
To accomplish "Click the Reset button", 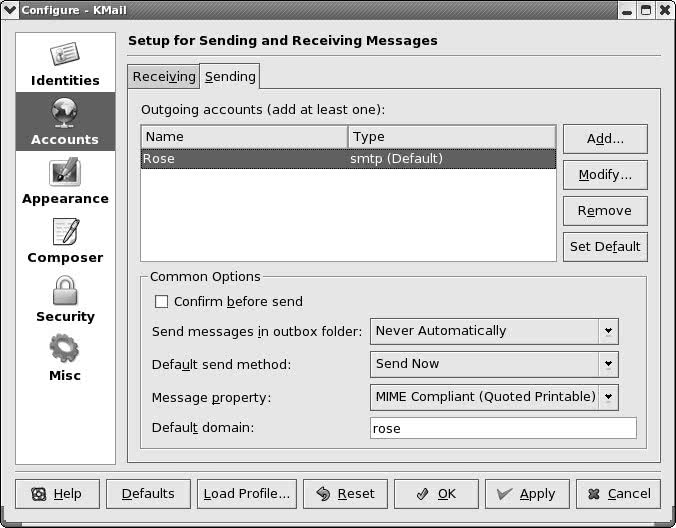I will click(x=345, y=494).
